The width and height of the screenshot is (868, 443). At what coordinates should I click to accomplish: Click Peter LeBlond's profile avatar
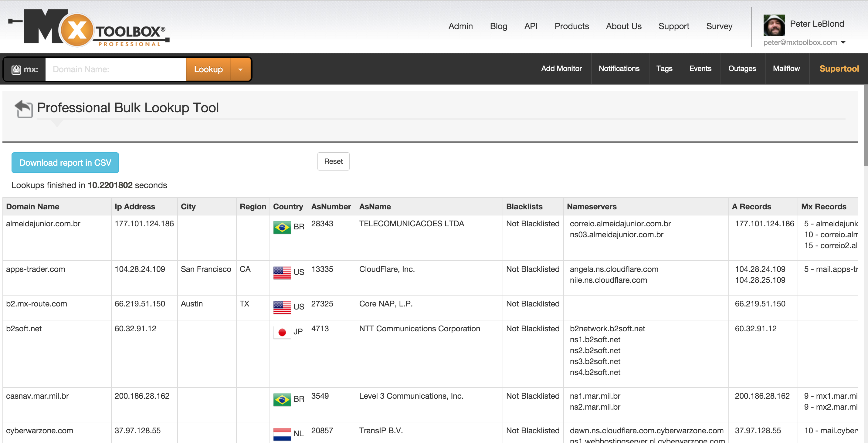tap(774, 25)
